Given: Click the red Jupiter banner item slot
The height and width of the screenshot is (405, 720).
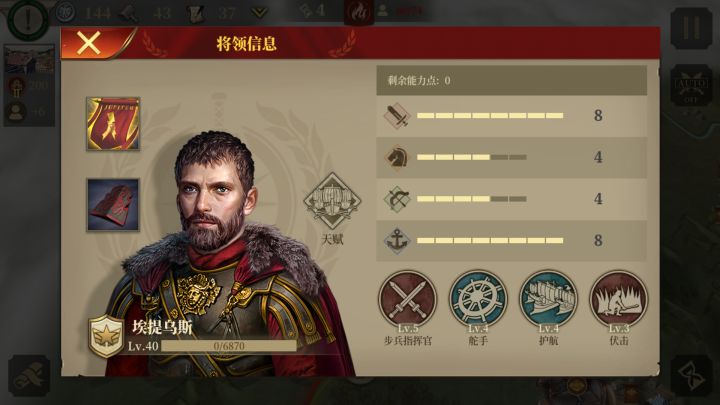Looking at the screenshot, I should (x=113, y=124).
